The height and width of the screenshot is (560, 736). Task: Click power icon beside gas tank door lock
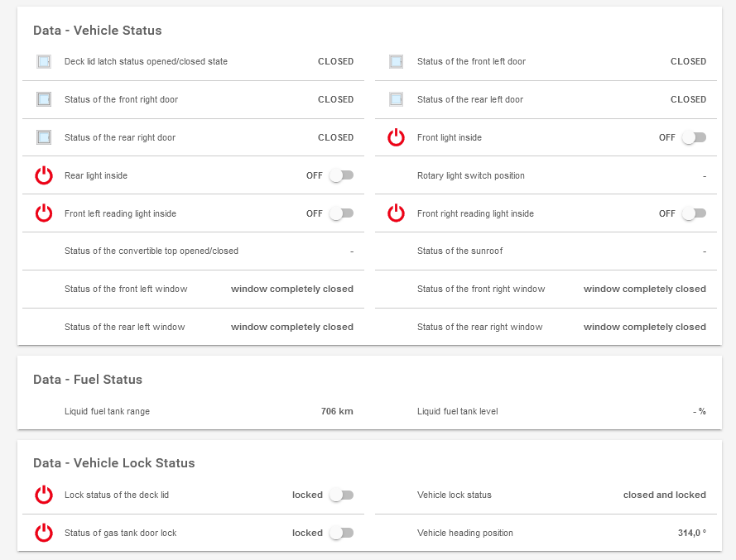[44, 534]
